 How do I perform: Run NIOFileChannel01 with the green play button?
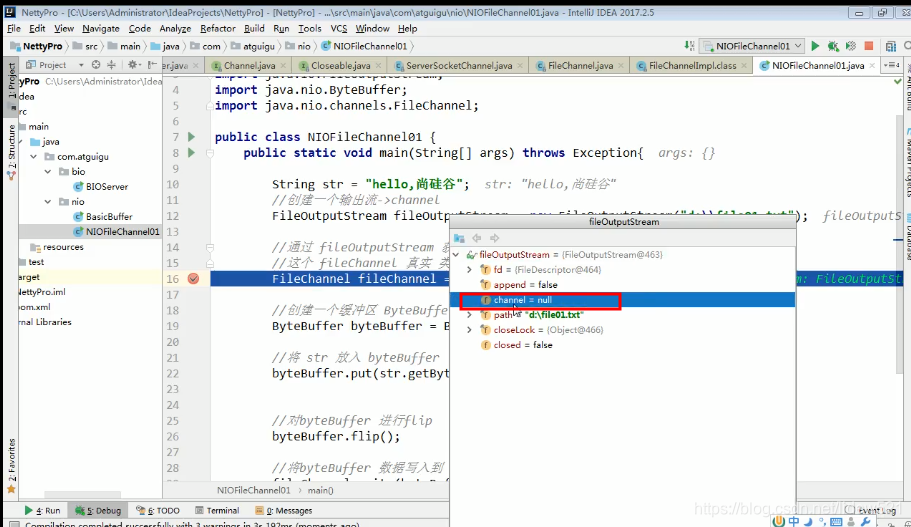tap(815, 46)
